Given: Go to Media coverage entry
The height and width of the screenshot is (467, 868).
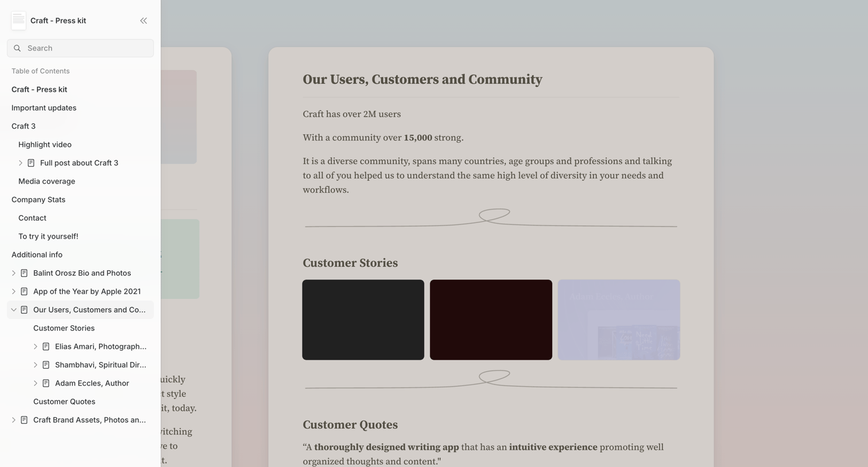Looking at the screenshot, I should coord(46,181).
